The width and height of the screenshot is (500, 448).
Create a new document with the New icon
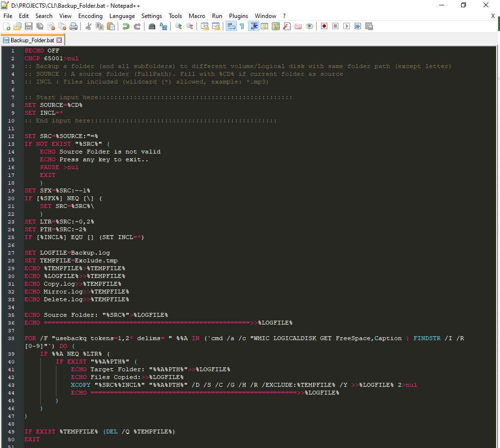click(x=6, y=26)
